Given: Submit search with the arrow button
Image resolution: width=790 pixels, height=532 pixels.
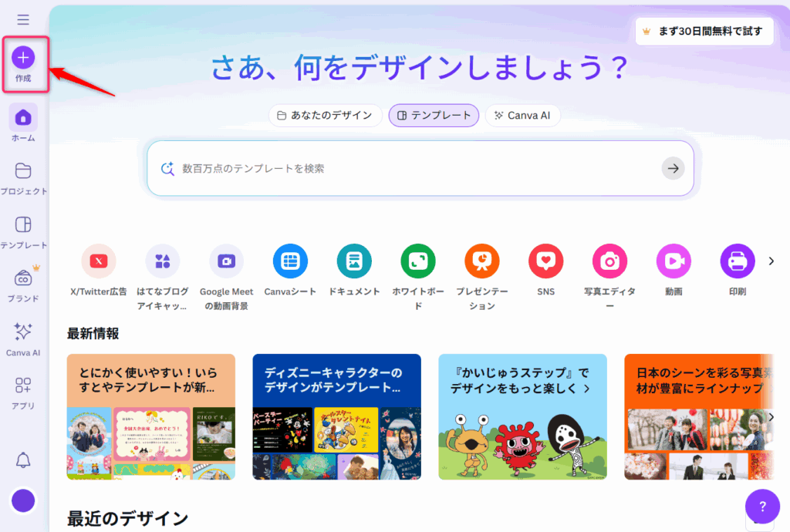Looking at the screenshot, I should (673, 169).
